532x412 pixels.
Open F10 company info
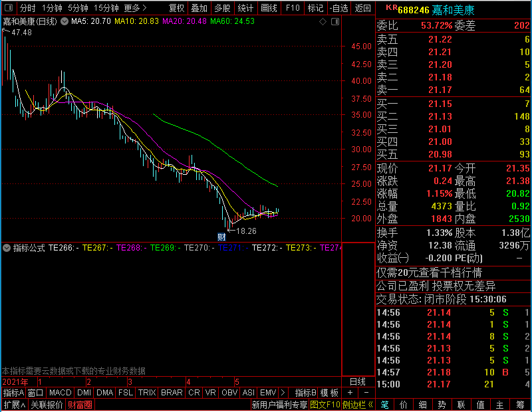point(293,8)
